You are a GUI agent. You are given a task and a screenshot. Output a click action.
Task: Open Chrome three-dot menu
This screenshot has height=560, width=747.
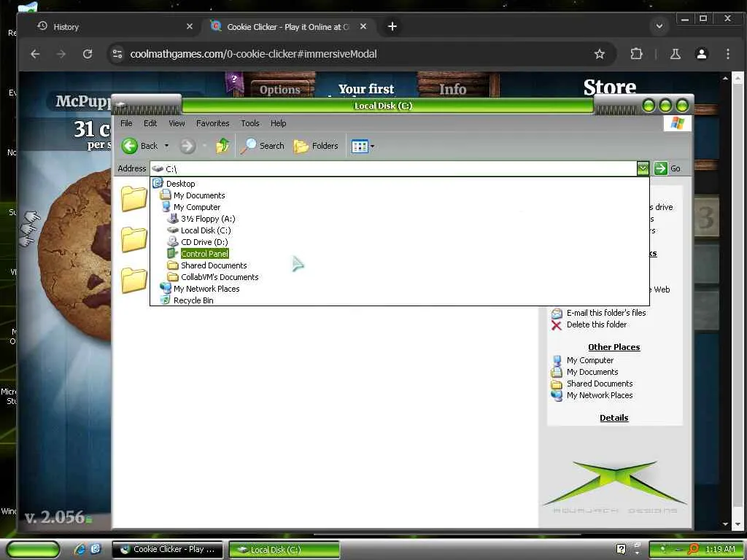[727, 54]
